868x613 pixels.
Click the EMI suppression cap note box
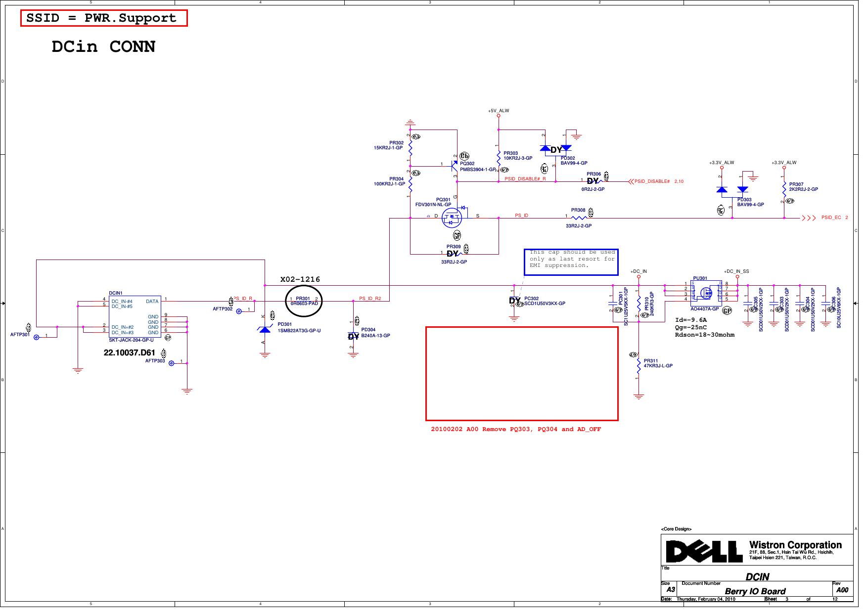coord(571,262)
